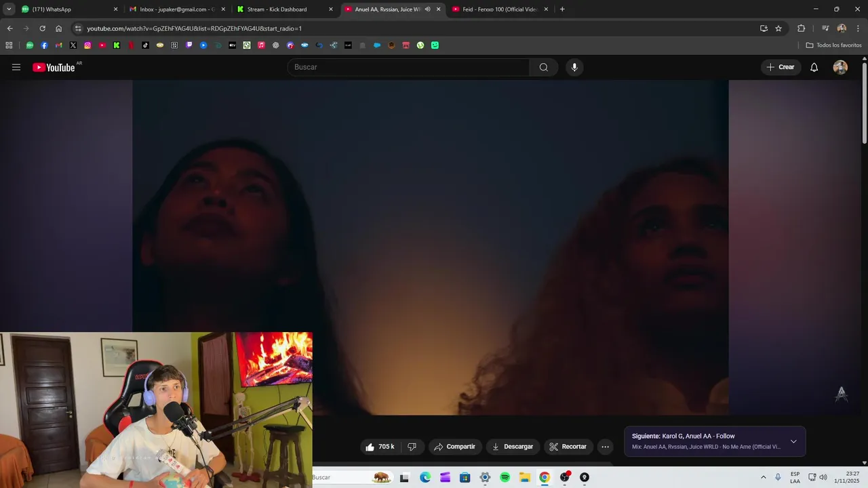
Task: Focus the YouTube Buscar search field
Action: [x=408, y=67]
